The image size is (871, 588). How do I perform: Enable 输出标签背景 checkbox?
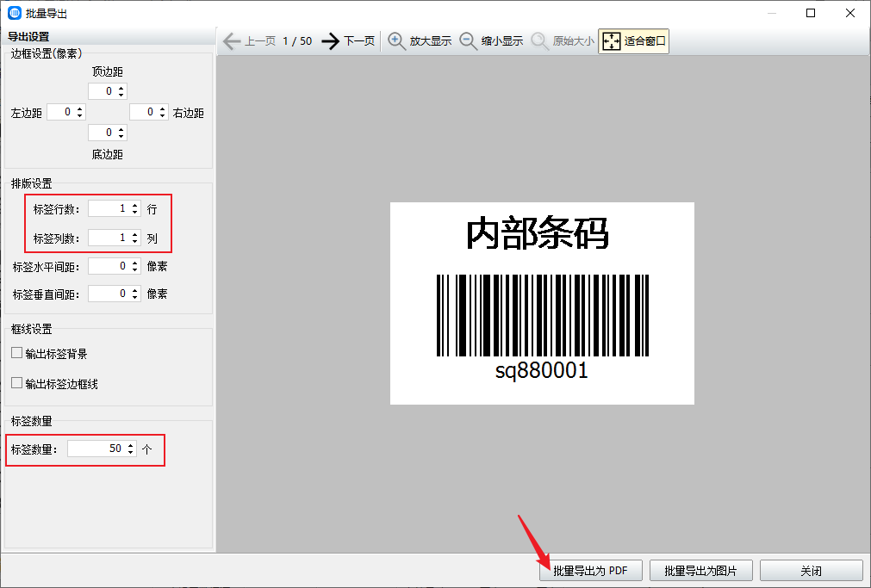tap(16, 353)
